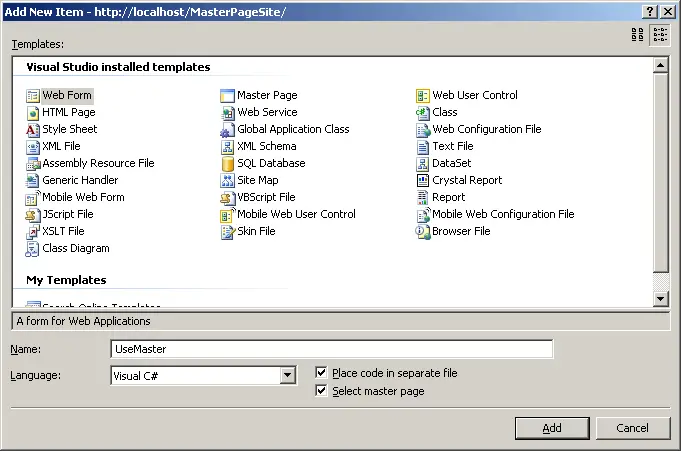Viewport: 681px width, 451px height.
Task: Click templates list scroll up arrow
Action: [660, 66]
